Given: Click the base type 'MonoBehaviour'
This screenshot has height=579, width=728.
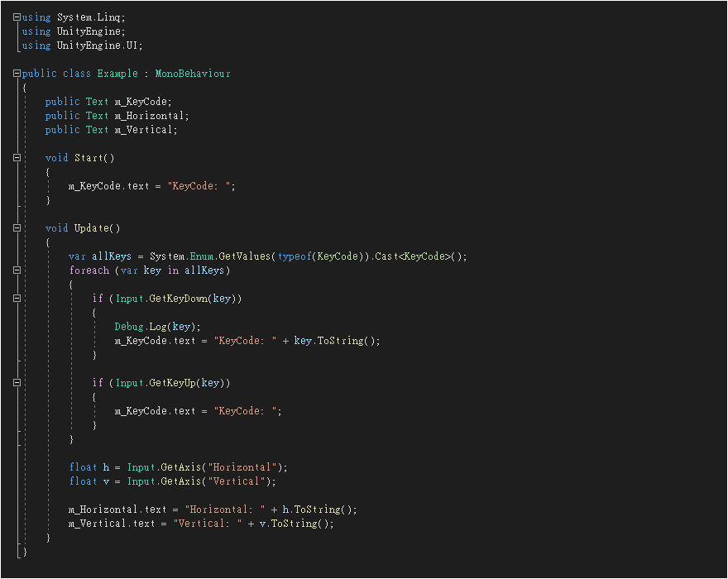Looking at the screenshot, I should tap(193, 74).
